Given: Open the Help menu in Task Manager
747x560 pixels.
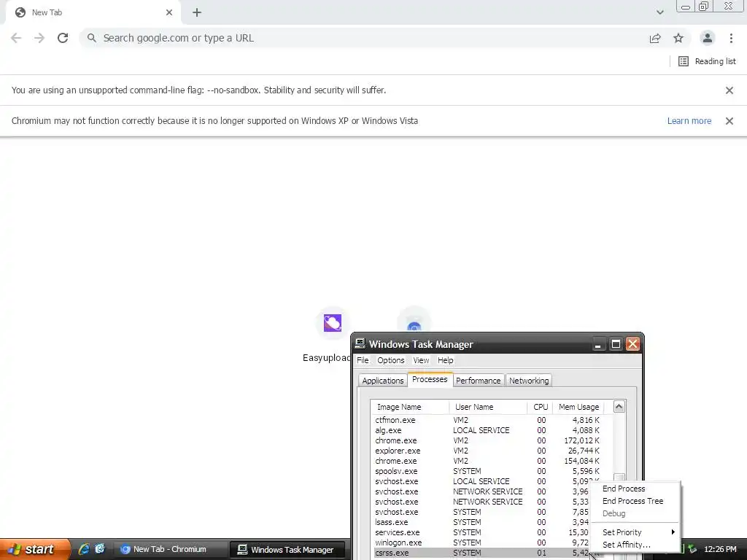Looking at the screenshot, I should pyautogui.click(x=446, y=360).
